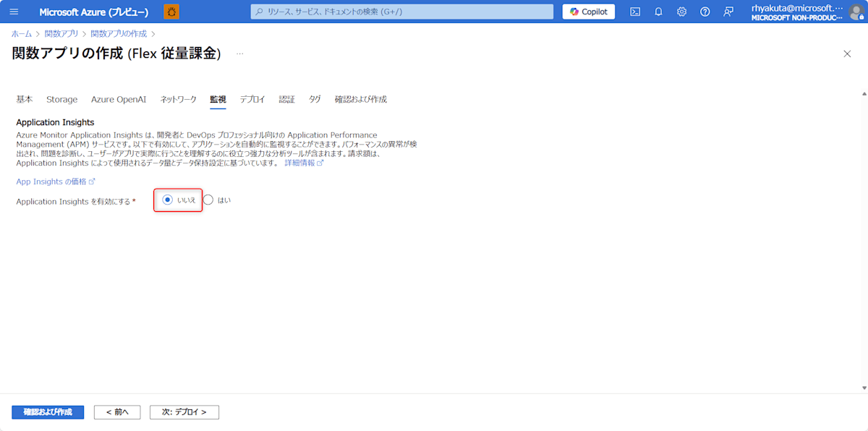Click the scrollbar down arrow

click(864, 387)
